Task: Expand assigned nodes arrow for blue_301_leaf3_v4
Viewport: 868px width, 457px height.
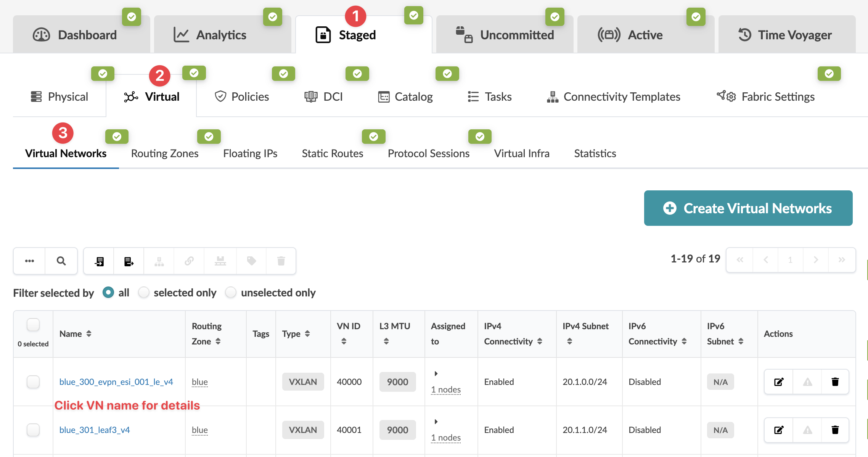Action: (x=436, y=422)
